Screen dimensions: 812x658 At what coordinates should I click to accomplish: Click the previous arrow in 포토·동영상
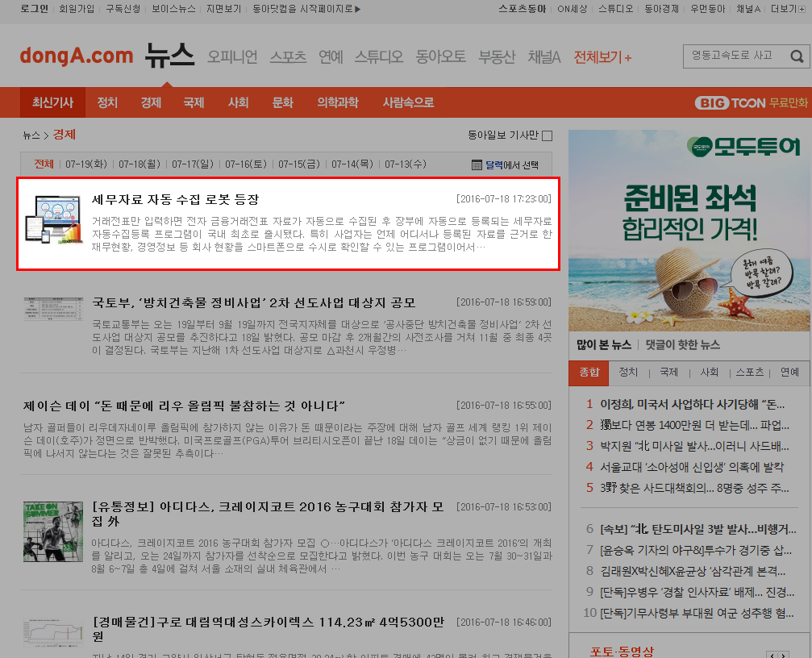[772, 656]
